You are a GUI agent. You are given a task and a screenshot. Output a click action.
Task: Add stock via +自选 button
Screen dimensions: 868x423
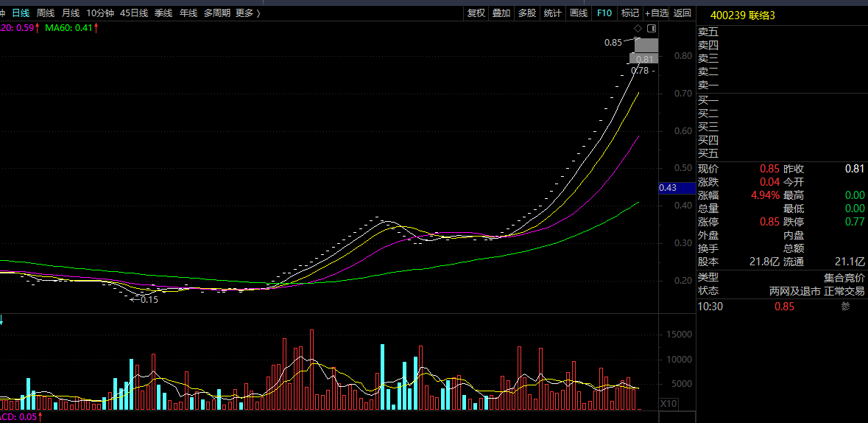657,13
